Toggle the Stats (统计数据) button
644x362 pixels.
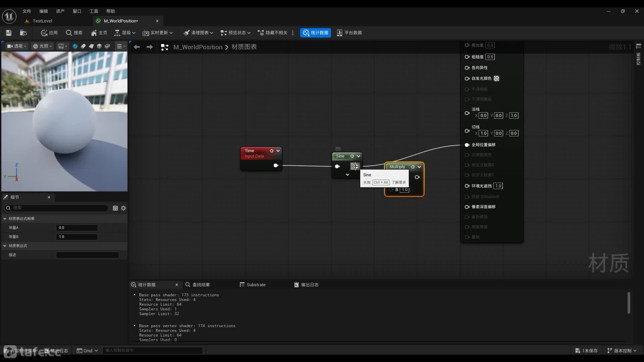315,33
